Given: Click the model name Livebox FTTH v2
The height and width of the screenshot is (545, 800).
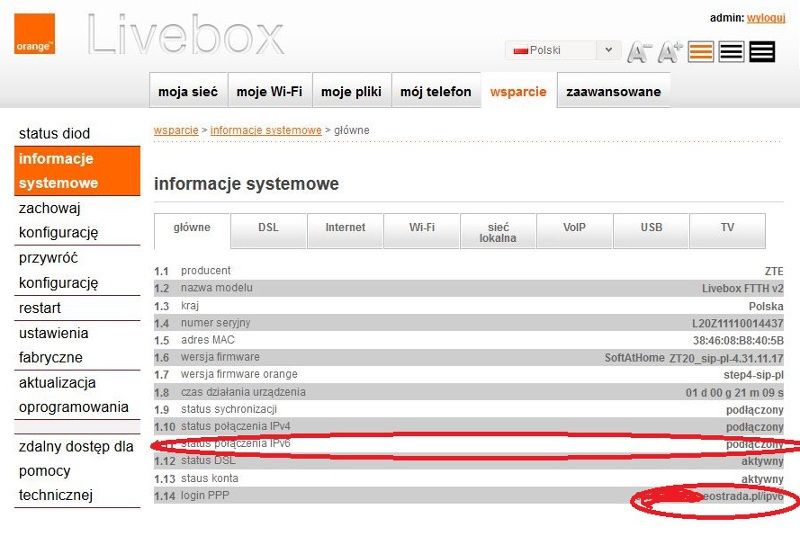Looking at the screenshot, I should pos(742,289).
